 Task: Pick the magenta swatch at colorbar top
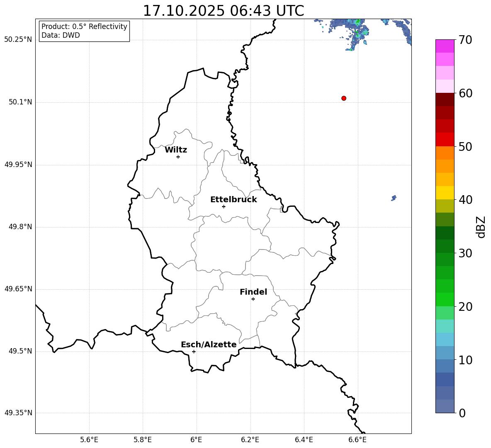click(445, 46)
